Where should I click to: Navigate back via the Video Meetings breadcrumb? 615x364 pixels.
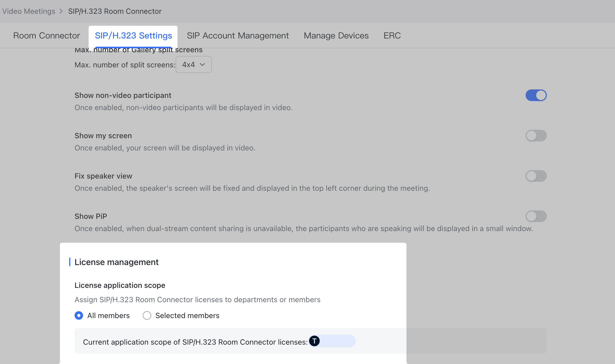point(29,11)
